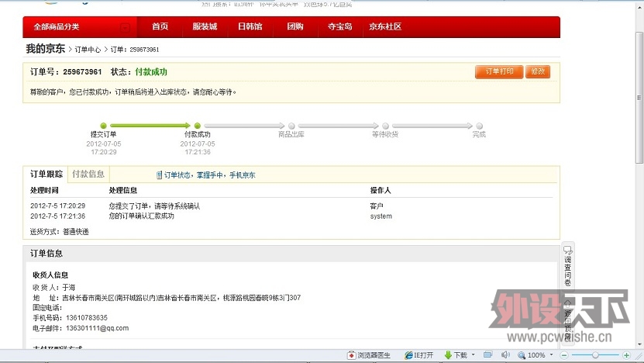Viewport: 644px width, 363px height.
Task: Click the window mode icon in status bar
Action: click(487, 355)
